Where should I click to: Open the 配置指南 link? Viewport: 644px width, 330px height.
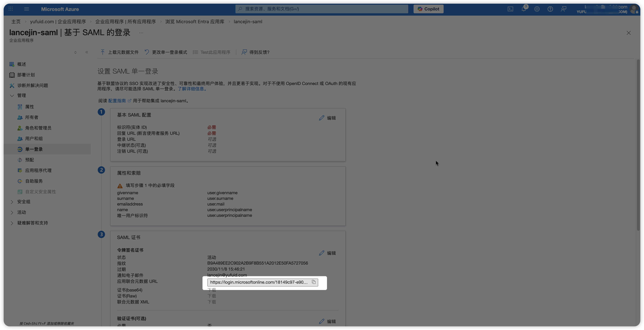point(117,101)
